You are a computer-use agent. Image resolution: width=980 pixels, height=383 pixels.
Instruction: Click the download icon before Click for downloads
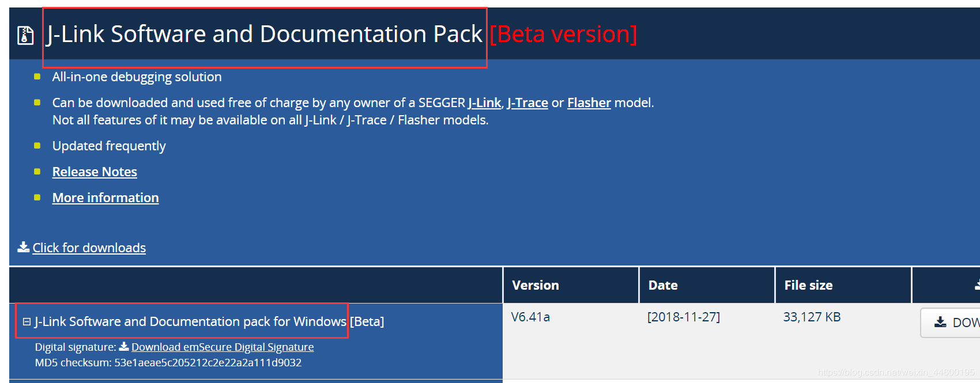pos(23,247)
